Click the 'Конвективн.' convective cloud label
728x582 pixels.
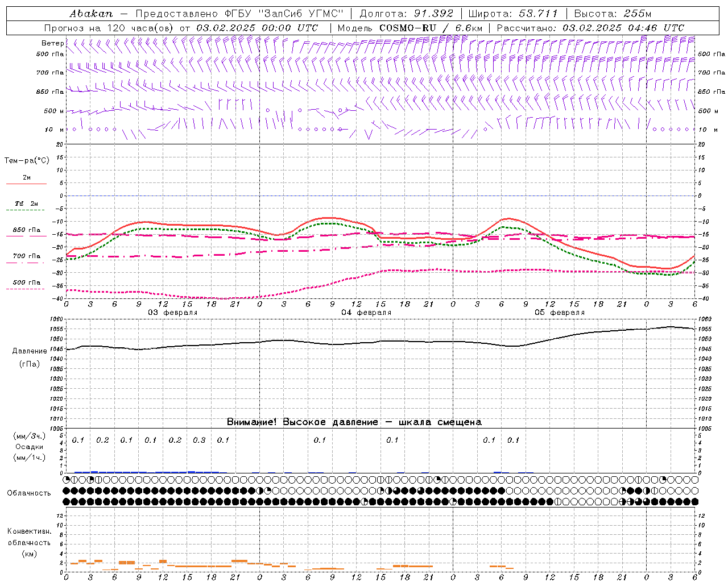(29, 531)
